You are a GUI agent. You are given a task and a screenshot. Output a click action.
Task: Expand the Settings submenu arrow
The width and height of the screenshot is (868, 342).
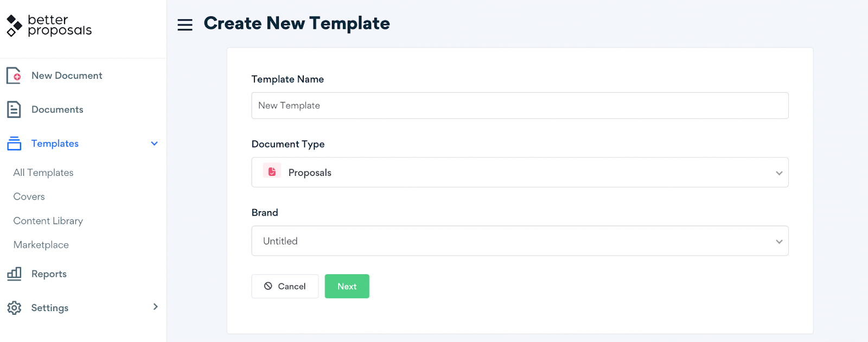[x=155, y=307]
